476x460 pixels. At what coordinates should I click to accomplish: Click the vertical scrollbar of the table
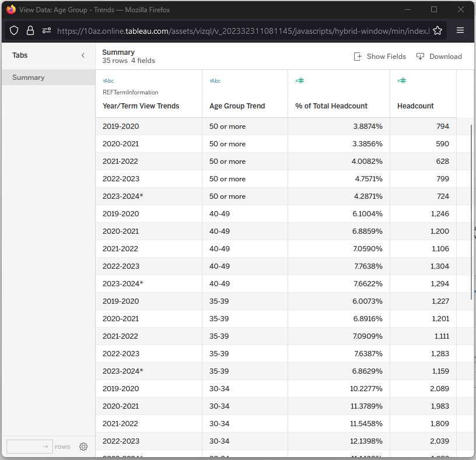pyautogui.click(x=471, y=211)
